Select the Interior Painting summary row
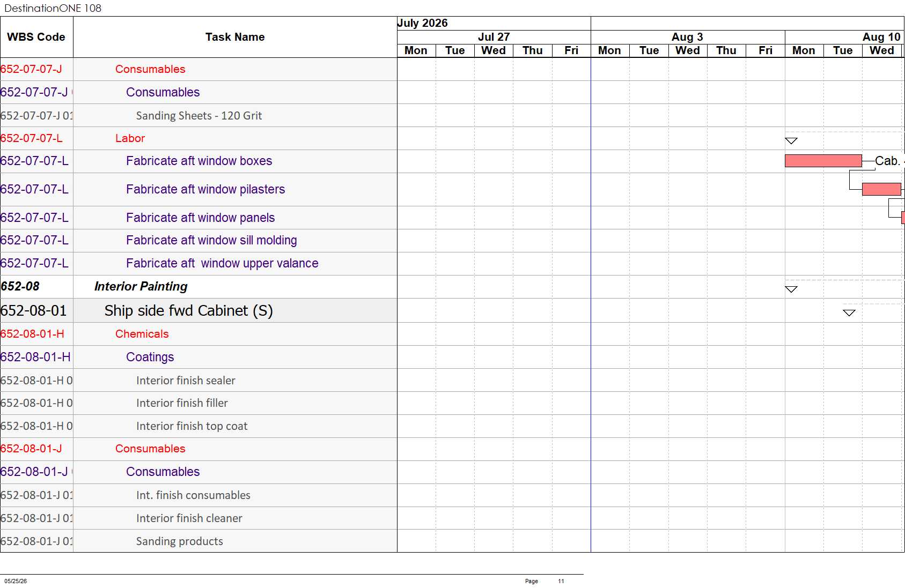 tap(198, 287)
